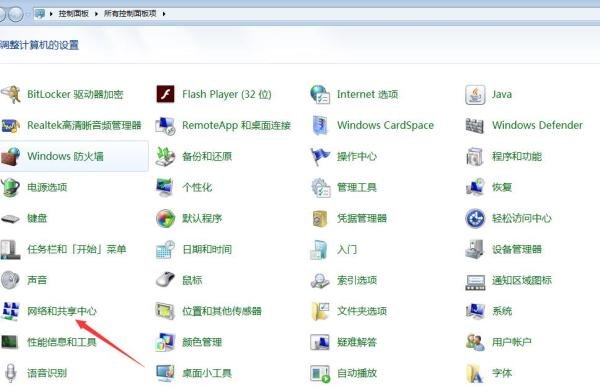Open the 文件夹选项 link
This screenshot has height=392, width=600.
coord(362,311)
